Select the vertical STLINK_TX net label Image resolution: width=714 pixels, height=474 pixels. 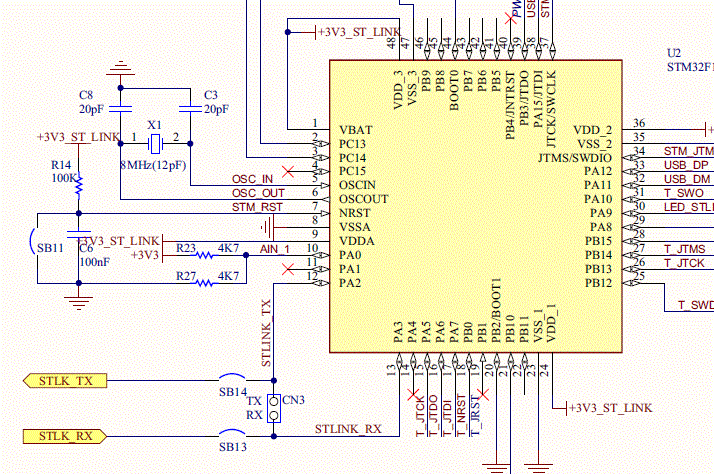click(266, 333)
